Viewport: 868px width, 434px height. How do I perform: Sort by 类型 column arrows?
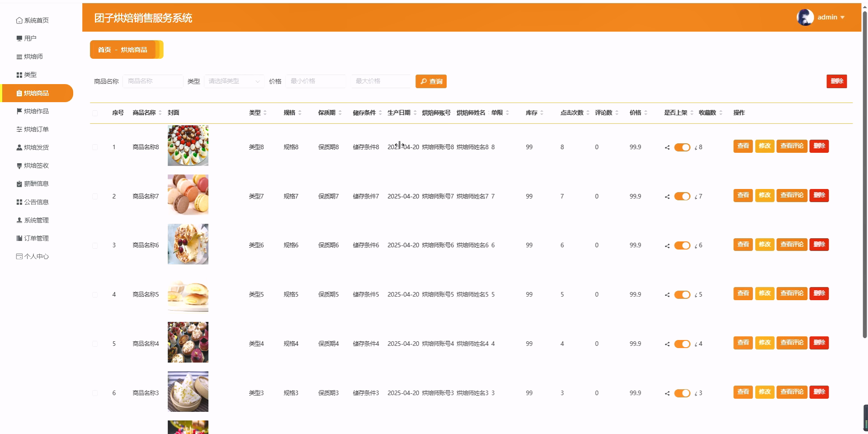265,113
